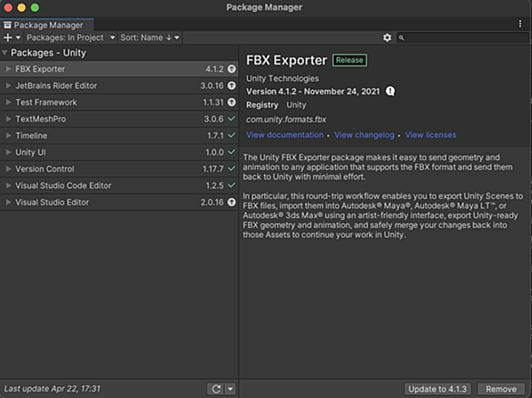The height and width of the screenshot is (398, 532).
Task: Click the search magnifier icon
Action: click(x=401, y=37)
